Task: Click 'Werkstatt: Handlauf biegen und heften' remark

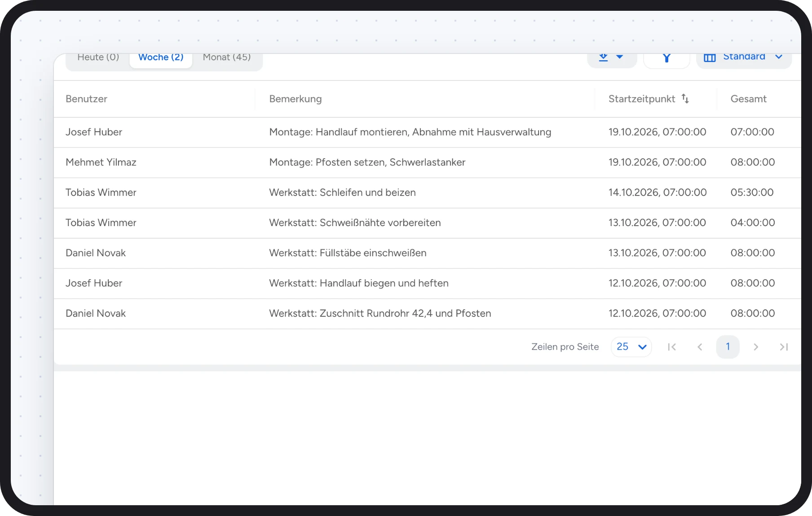Action: (x=359, y=283)
